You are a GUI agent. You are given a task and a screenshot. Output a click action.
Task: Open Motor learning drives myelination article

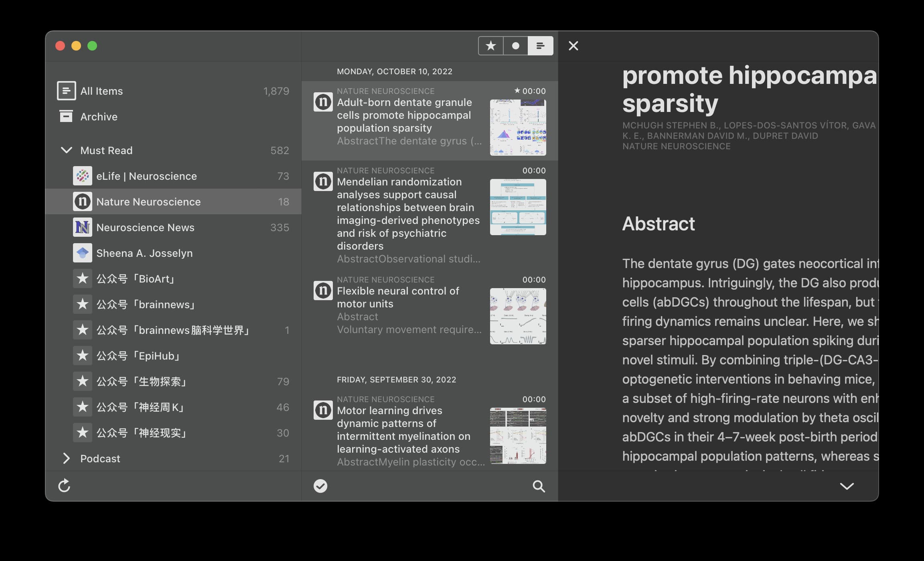click(430, 430)
